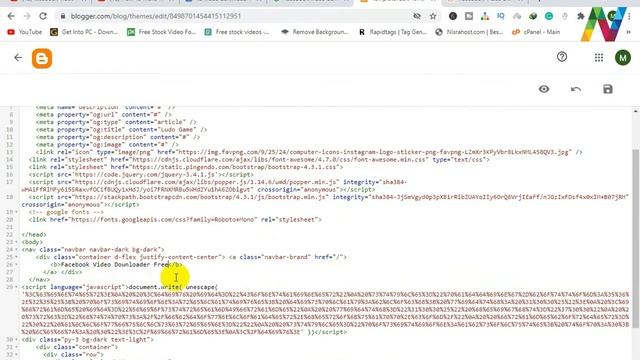
Task: Click the padlock site info icon
Action: coord(62,16)
